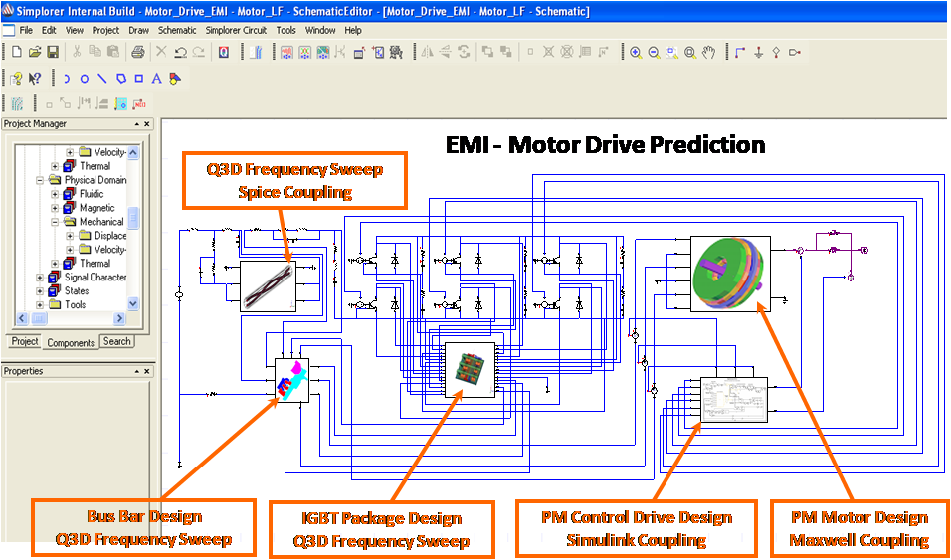Switch to the Project tab
951x560 pixels.
point(25,341)
